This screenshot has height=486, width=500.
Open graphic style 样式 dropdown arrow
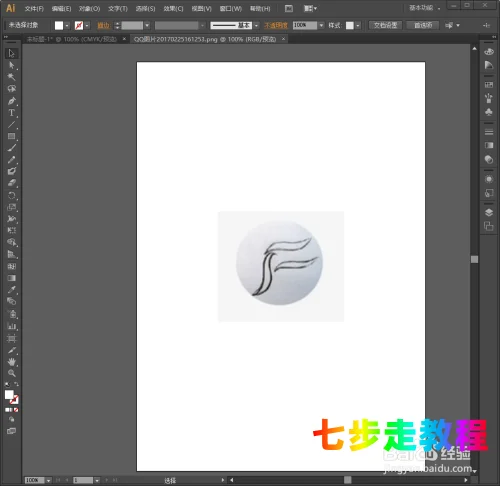tap(358, 25)
